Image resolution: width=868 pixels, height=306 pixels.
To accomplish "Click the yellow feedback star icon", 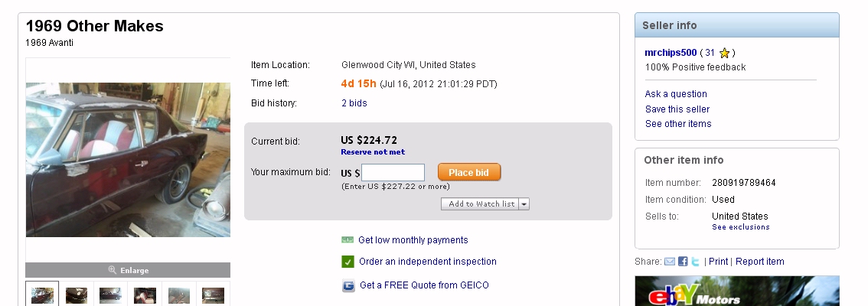I will coord(724,53).
